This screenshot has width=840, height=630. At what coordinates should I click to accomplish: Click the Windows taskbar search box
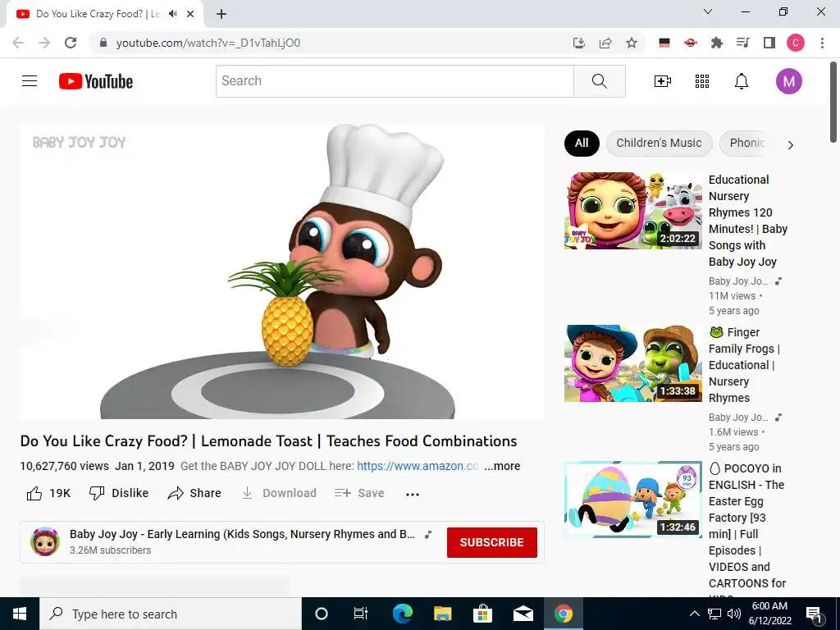point(171,614)
